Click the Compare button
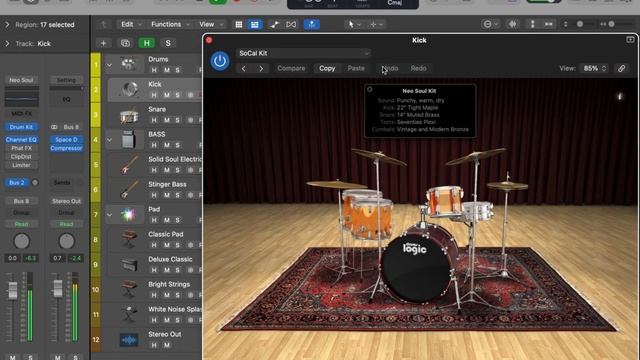Image resolution: width=640 pixels, height=360 pixels. 291,69
